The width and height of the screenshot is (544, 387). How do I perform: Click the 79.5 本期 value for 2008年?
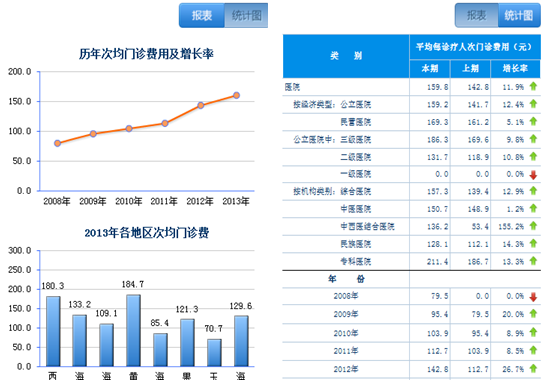click(440, 296)
